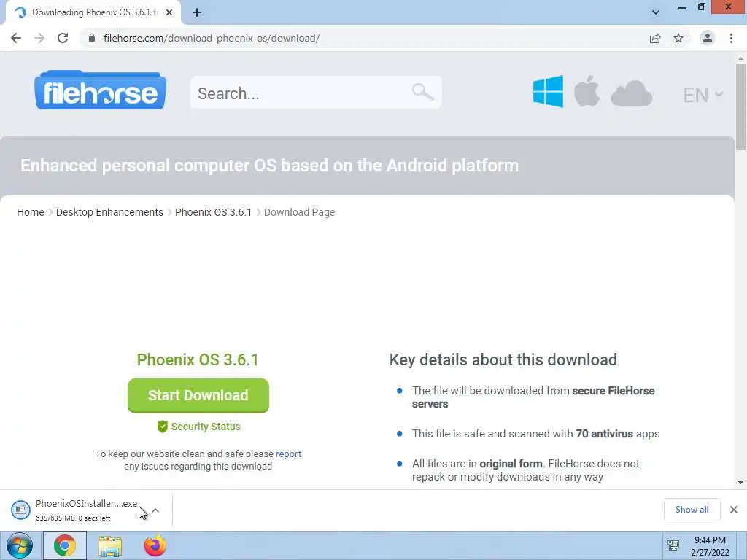The width and height of the screenshot is (747, 560).
Task: Close the Downloading Phoenix OS tab
Action: click(x=169, y=13)
